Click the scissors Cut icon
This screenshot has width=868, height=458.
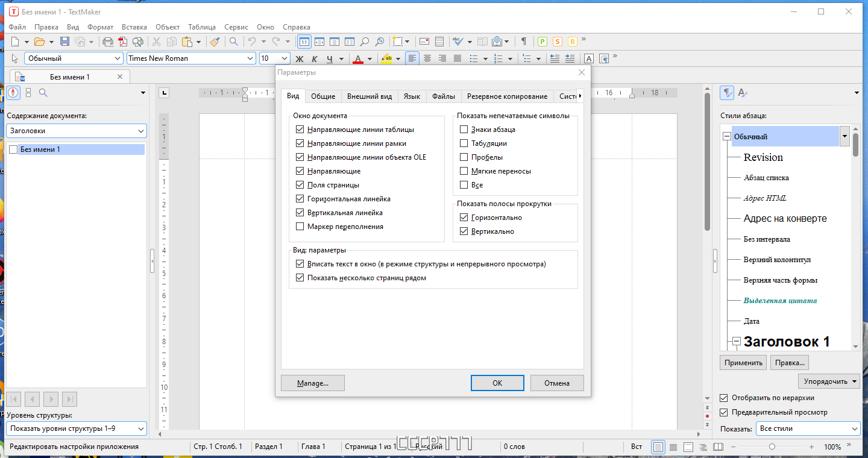tap(157, 42)
